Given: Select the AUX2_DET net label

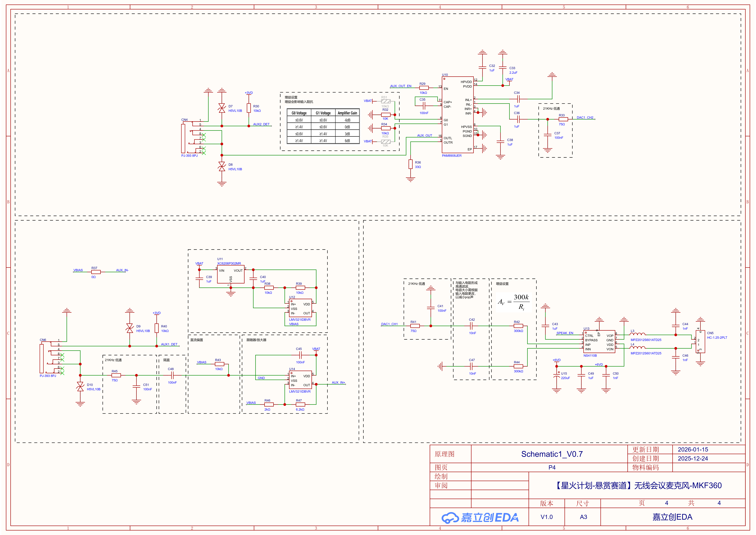Looking at the screenshot, I should tap(261, 124).
